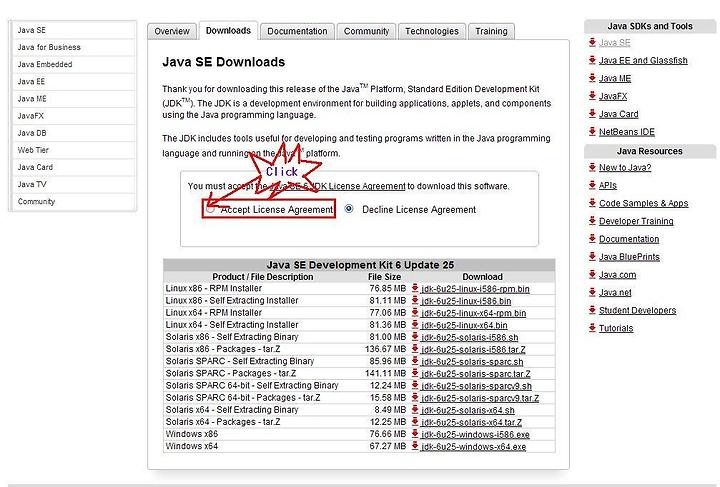Click the red arrow icon next to APIs
Viewport: 720px width, 487px height.
click(x=592, y=185)
